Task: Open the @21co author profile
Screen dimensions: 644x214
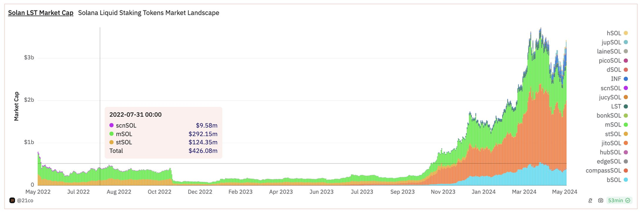Action: tap(26, 200)
